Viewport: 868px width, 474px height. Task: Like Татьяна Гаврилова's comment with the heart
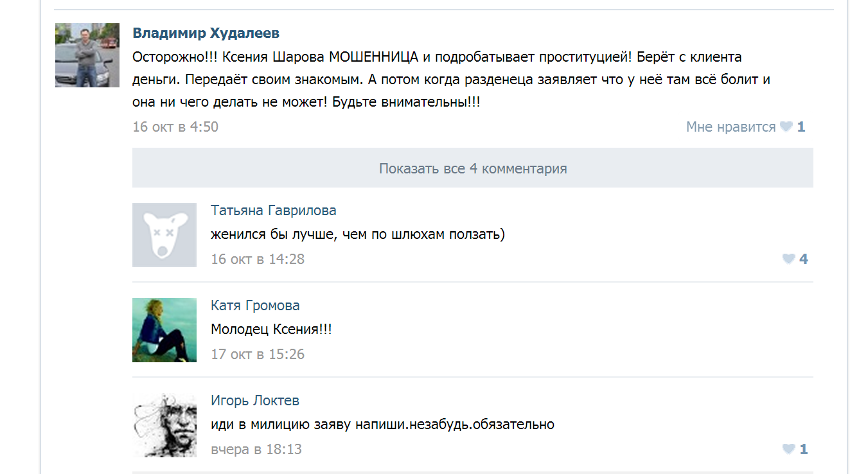tap(788, 259)
